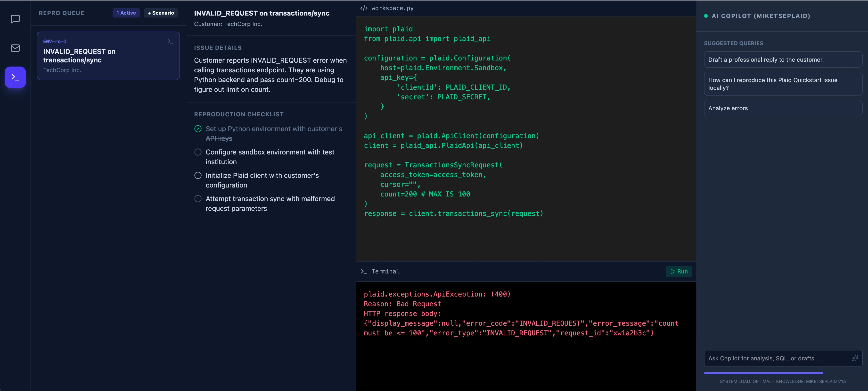Click the Terminal panel prompt icon
The width and height of the screenshot is (868, 391).
[x=364, y=271]
